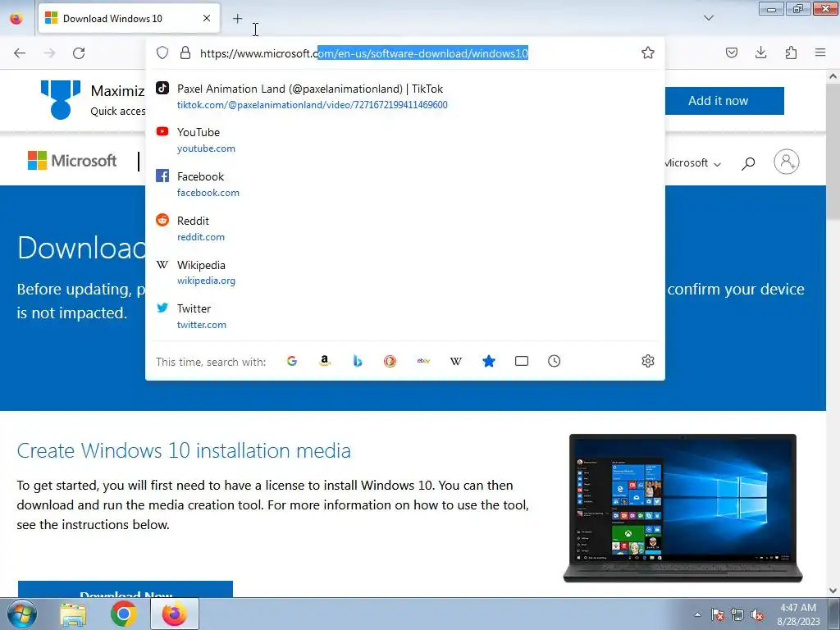Go back using the browser back arrow
This screenshot has height=630, width=840.
tap(20, 53)
